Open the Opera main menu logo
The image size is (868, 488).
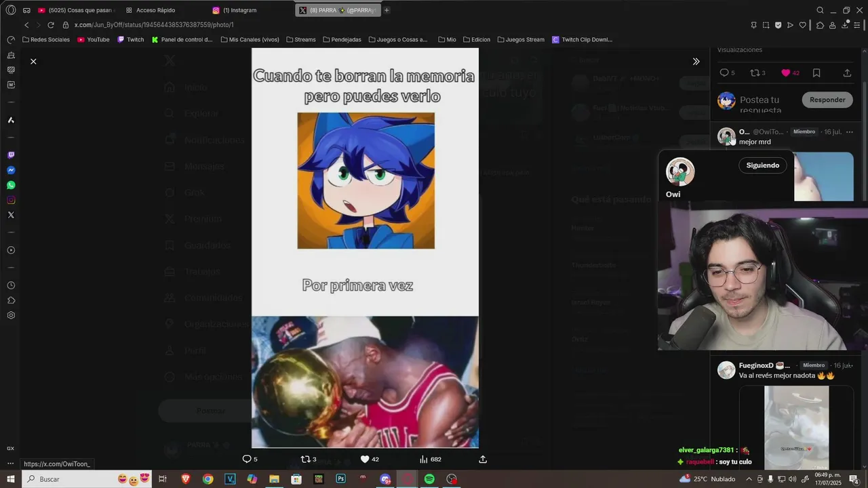click(x=10, y=10)
